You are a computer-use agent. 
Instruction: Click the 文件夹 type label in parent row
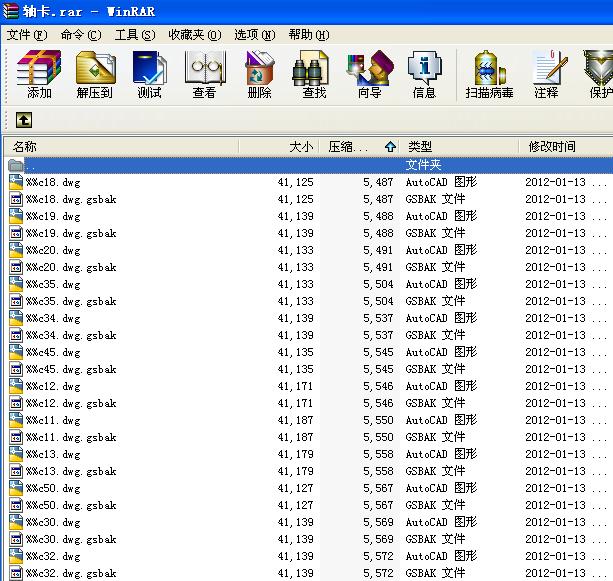point(423,165)
